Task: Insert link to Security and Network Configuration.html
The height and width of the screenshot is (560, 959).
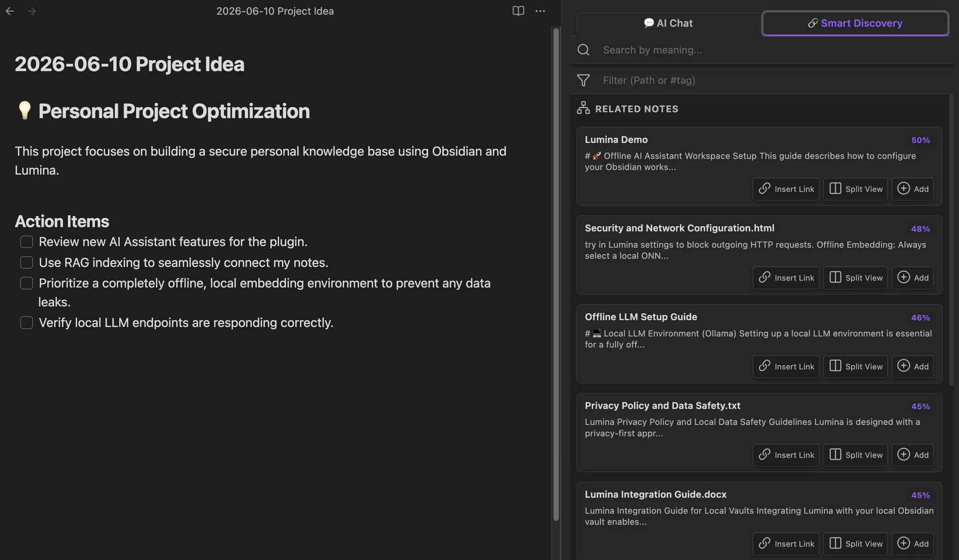Action: coord(786,278)
